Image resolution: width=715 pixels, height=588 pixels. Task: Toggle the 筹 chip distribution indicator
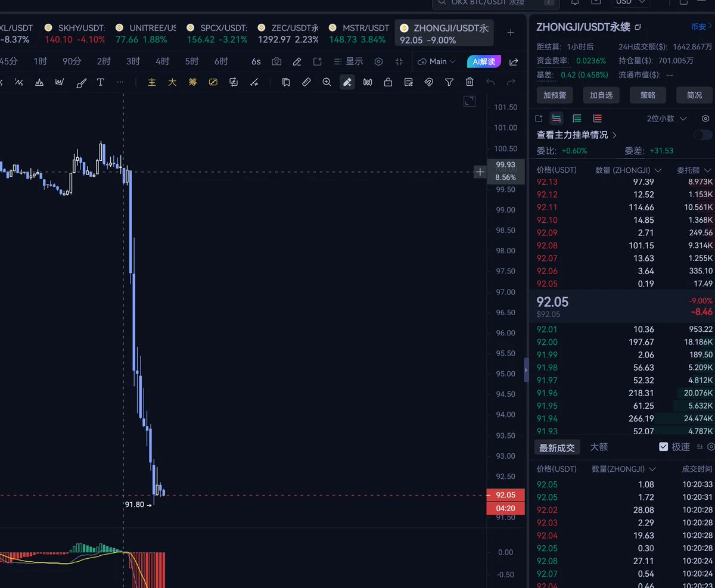(x=192, y=82)
